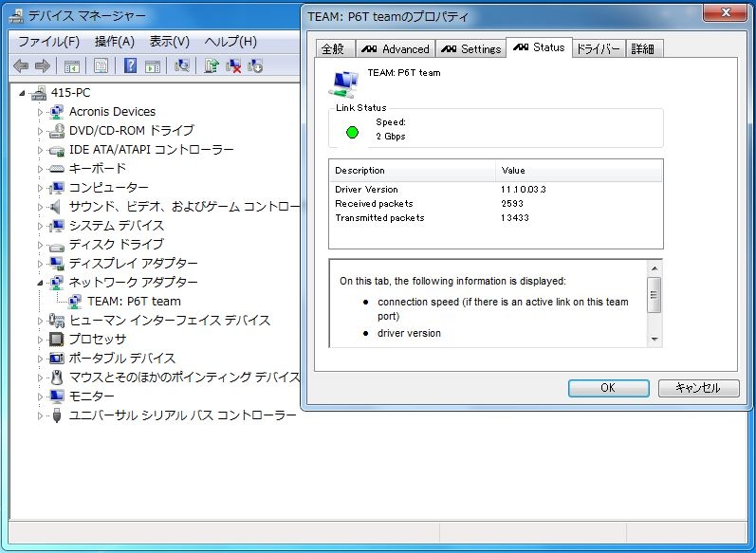Select the Received packets row
Screen dimensions: 756x553
tap(496, 203)
